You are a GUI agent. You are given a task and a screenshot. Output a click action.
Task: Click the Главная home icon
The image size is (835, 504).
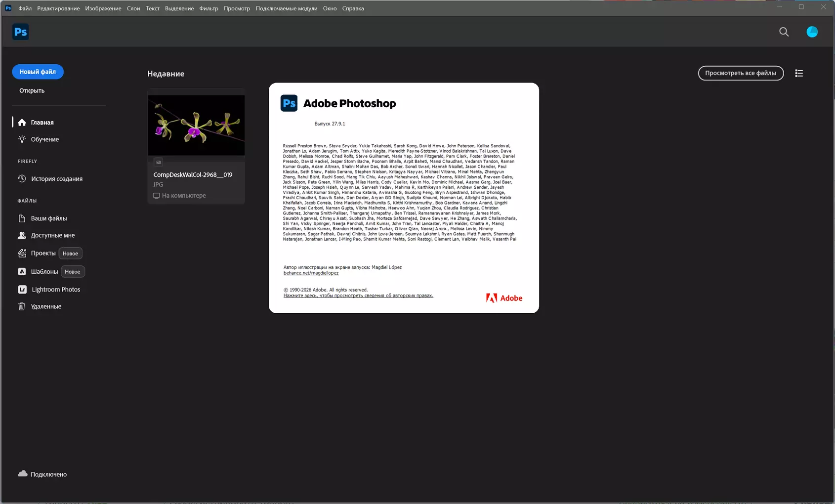coord(22,122)
